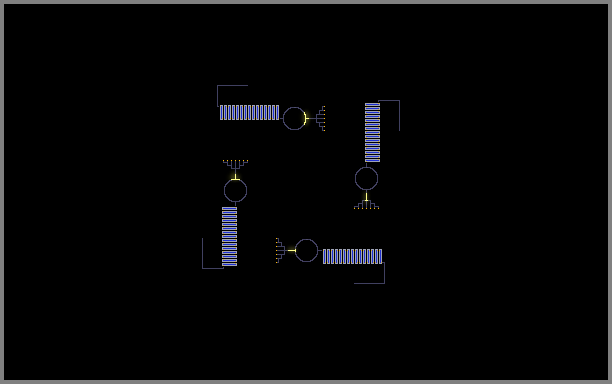Click the right-side vertical blue striped block

pos(372,132)
